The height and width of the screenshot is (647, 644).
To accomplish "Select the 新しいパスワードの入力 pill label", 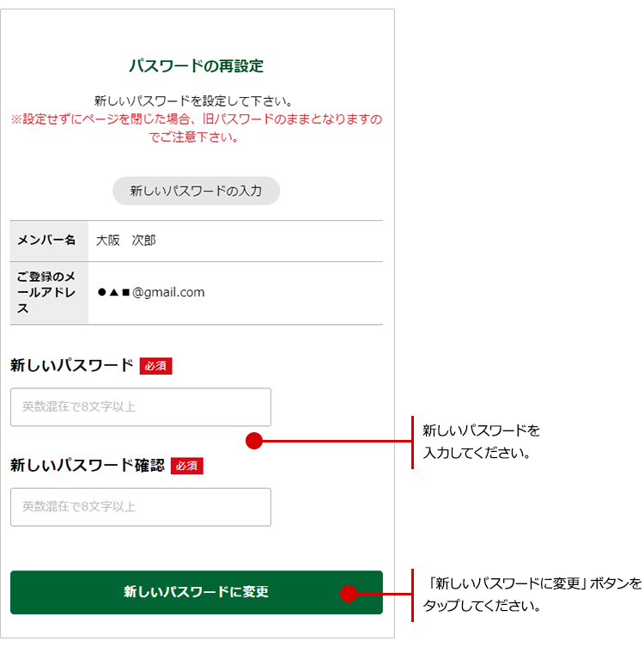I will point(196,191).
